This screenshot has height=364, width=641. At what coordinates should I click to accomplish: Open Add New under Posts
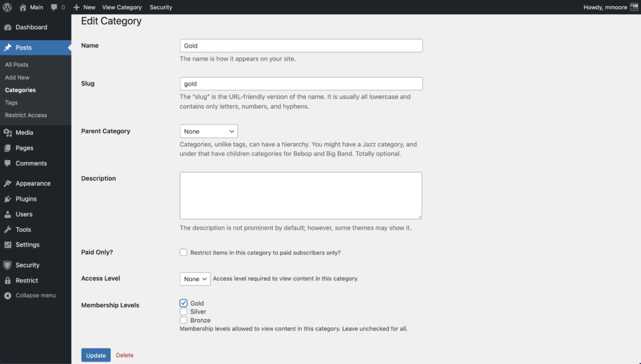click(x=17, y=77)
